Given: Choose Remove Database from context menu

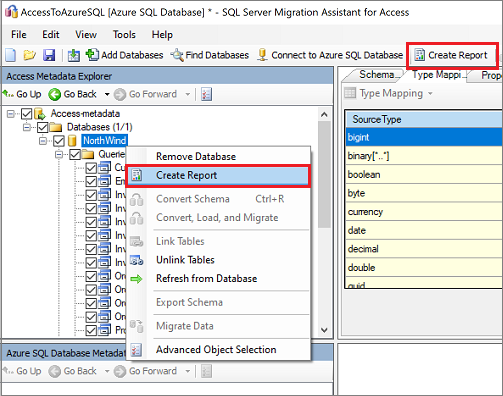Looking at the screenshot, I should pos(218,157).
